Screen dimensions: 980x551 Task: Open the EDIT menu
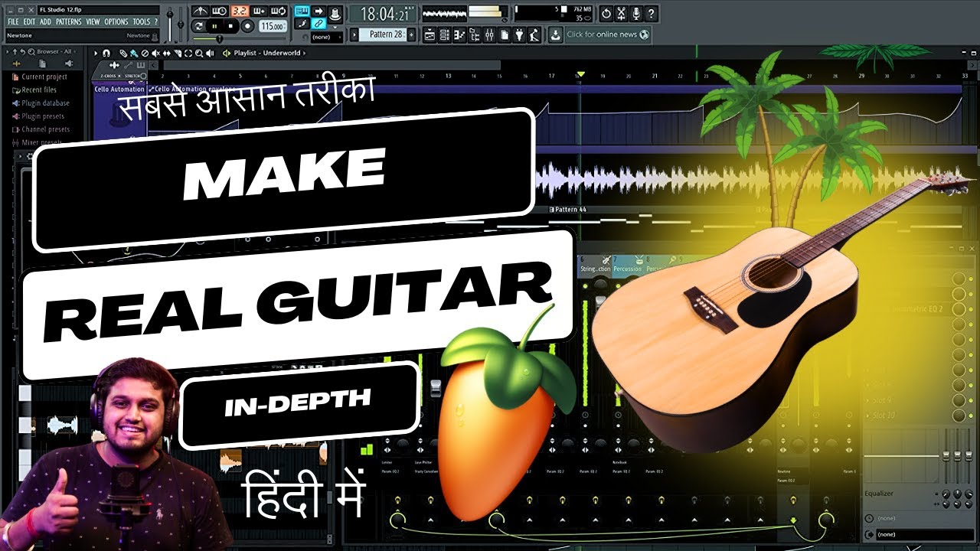point(29,22)
